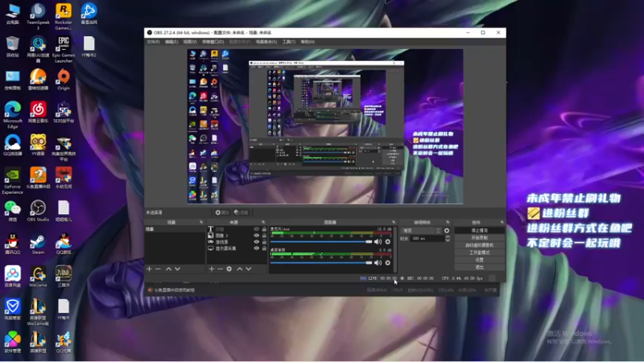Open scene transition properties gear

click(447, 231)
